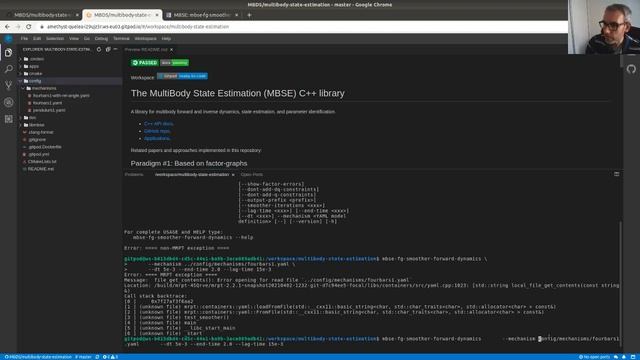Image resolution: width=640 pixels, height=360 pixels.
Task: Open the Extensions view in activity bar
Action: point(8,119)
